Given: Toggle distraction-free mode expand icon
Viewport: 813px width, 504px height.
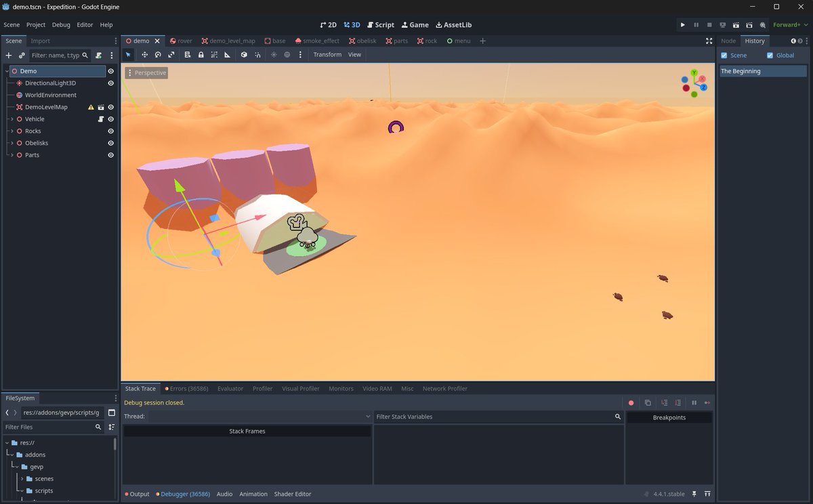Looking at the screenshot, I should coord(709,41).
